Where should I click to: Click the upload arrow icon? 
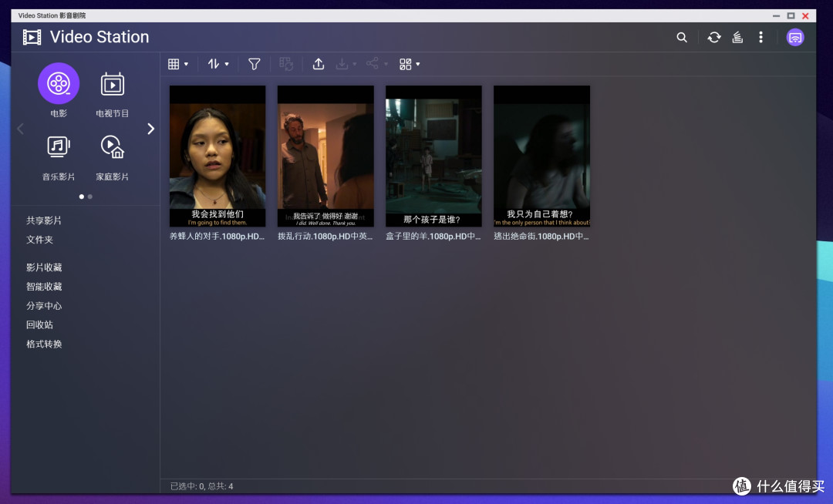319,64
